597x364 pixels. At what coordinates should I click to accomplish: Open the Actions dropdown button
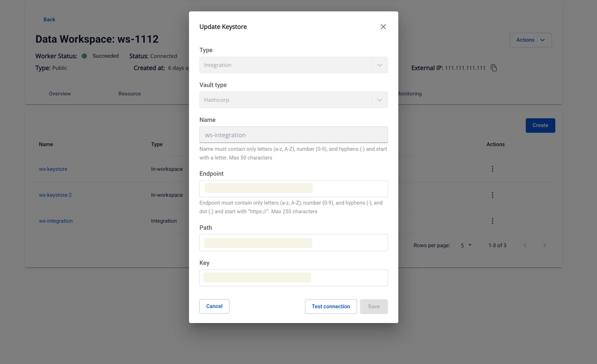(x=530, y=40)
